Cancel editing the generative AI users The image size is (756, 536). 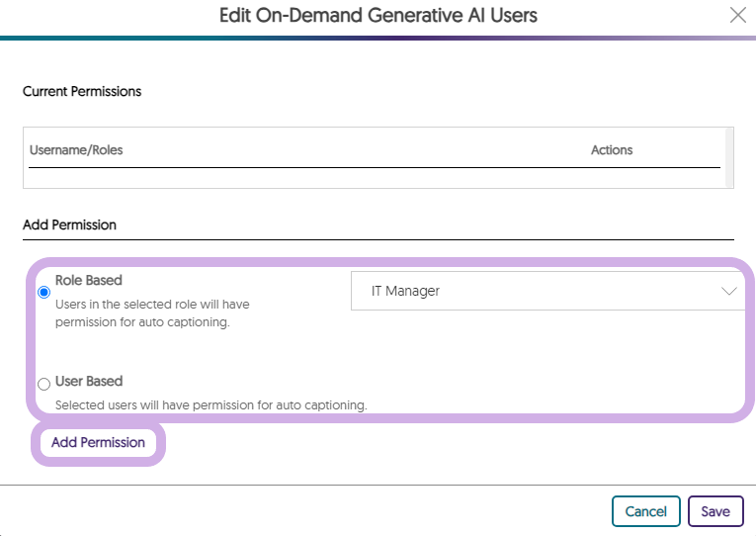[646, 511]
